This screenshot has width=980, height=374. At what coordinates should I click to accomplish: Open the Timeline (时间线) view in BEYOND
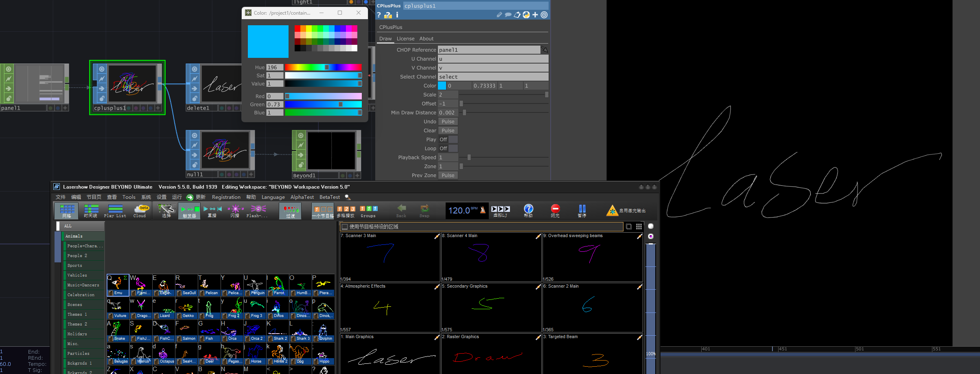tap(90, 211)
